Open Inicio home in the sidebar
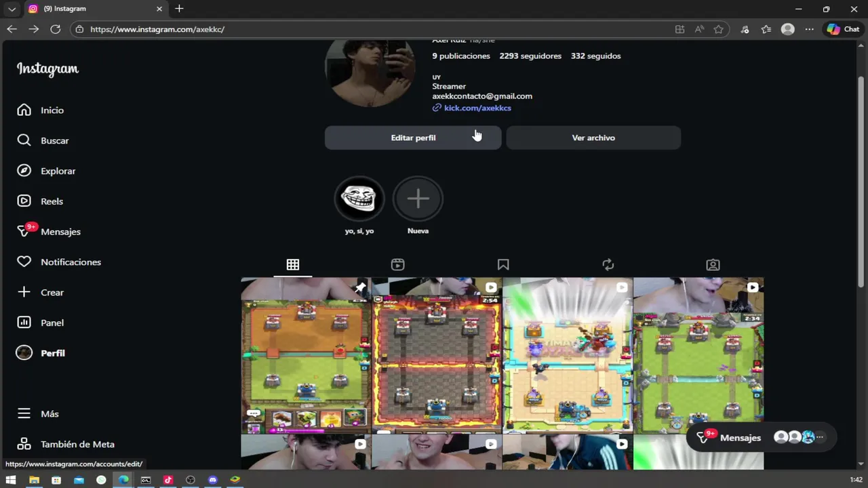This screenshot has width=868, height=488. (x=41, y=110)
